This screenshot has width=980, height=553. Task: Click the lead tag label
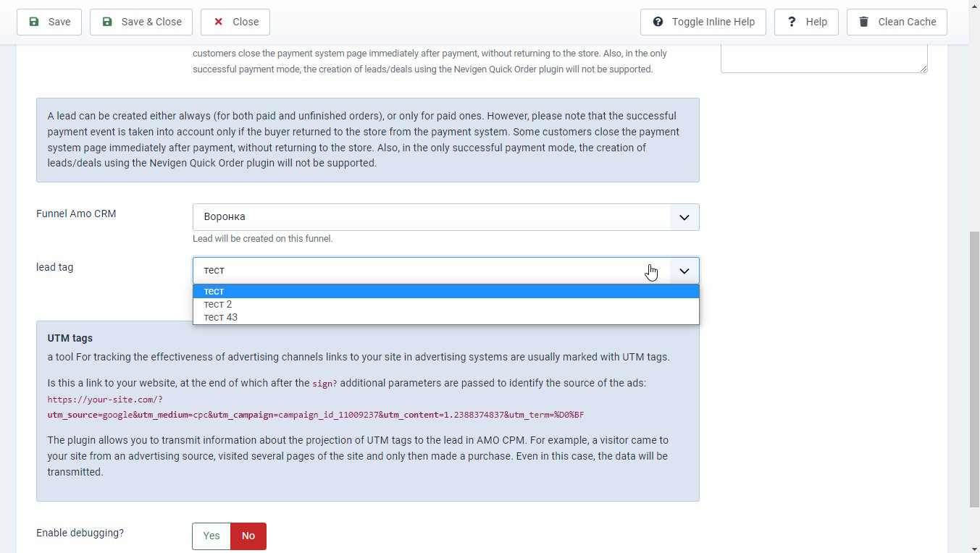click(x=55, y=267)
